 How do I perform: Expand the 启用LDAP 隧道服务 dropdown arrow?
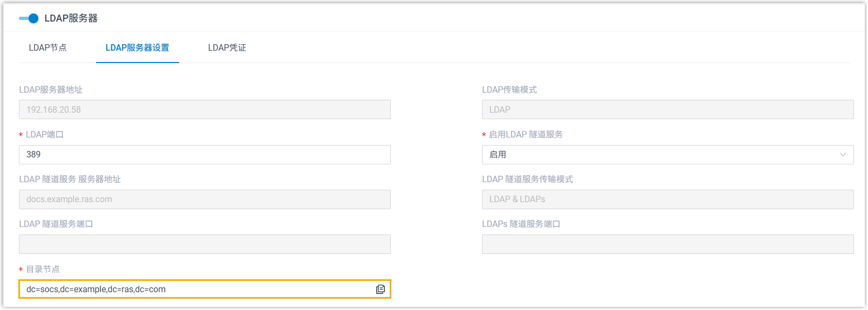click(x=843, y=155)
